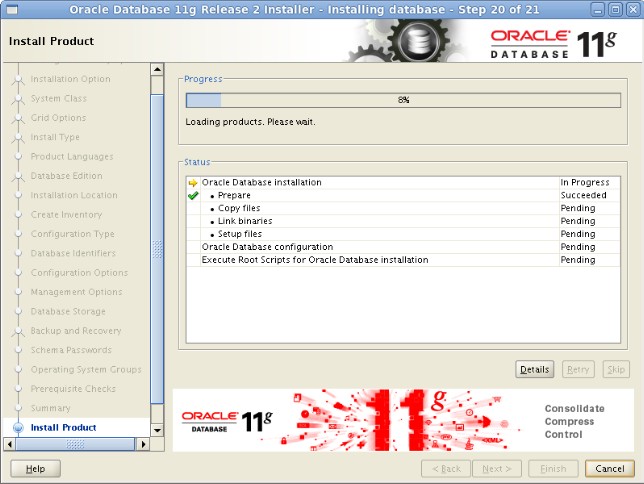Click the yellow arrow in-progress icon
Screen dimensions: 644x484
click(x=193, y=183)
